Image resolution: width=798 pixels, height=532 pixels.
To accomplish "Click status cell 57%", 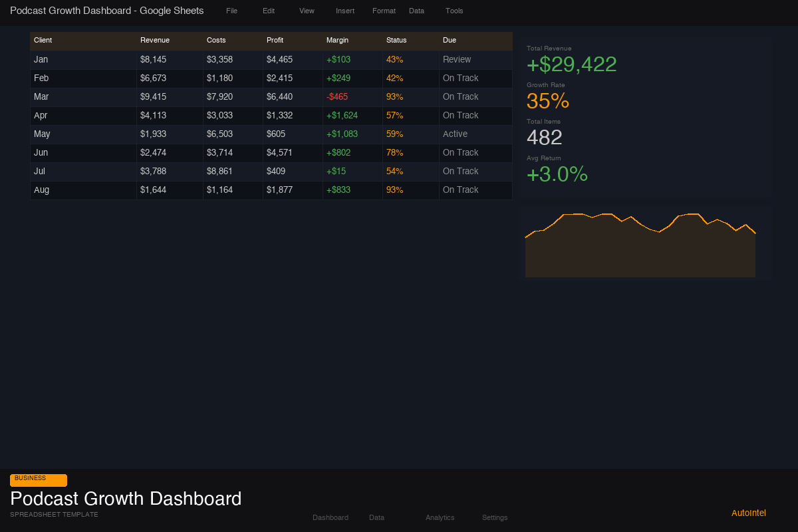I will coord(410,116).
